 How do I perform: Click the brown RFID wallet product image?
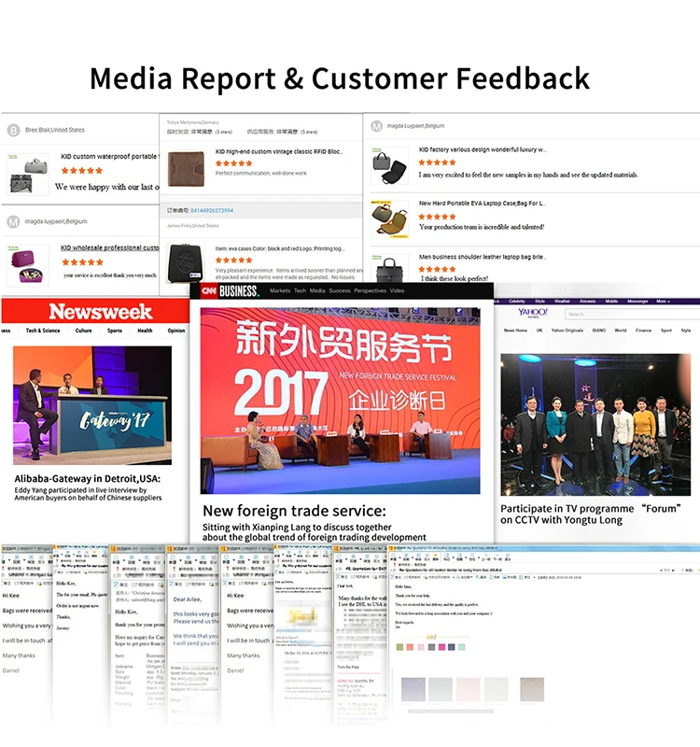[x=189, y=168]
